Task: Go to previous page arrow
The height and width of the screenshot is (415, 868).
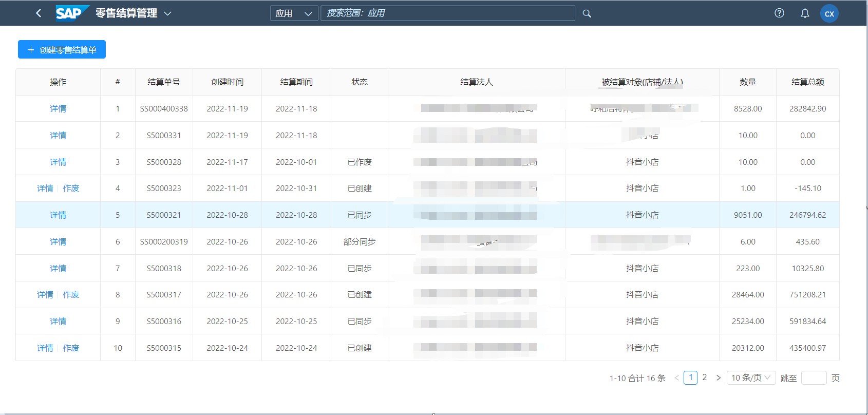Action: point(676,378)
